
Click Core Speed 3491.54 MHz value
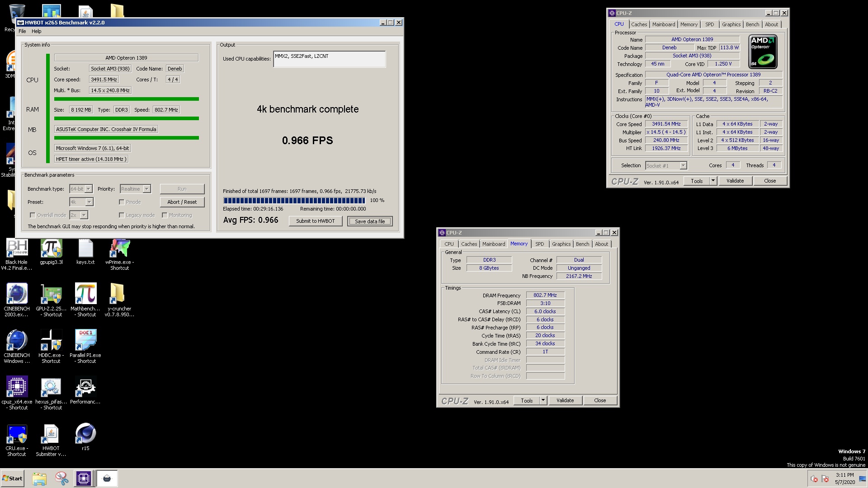[x=666, y=124]
